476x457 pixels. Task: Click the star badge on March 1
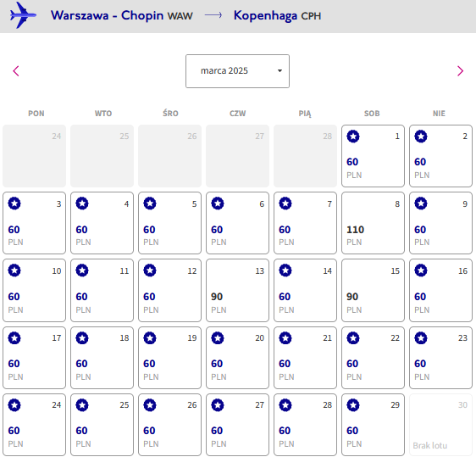(353, 137)
